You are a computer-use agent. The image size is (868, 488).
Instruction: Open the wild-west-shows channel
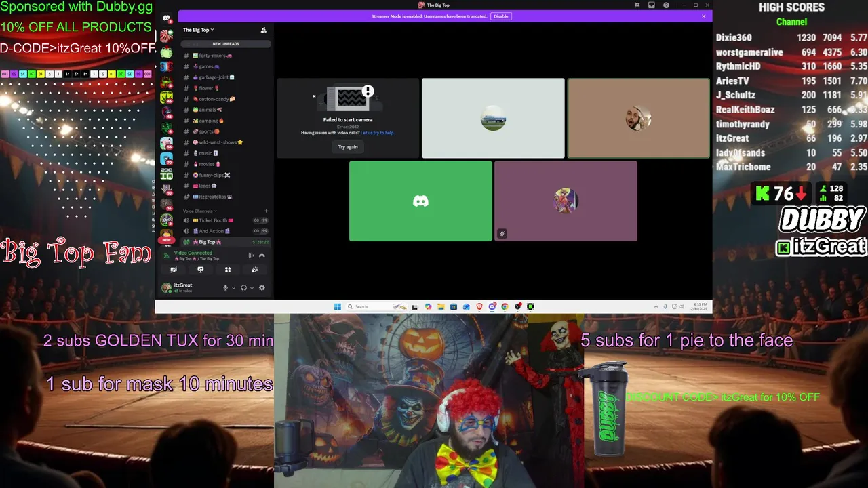click(x=226, y=142)
